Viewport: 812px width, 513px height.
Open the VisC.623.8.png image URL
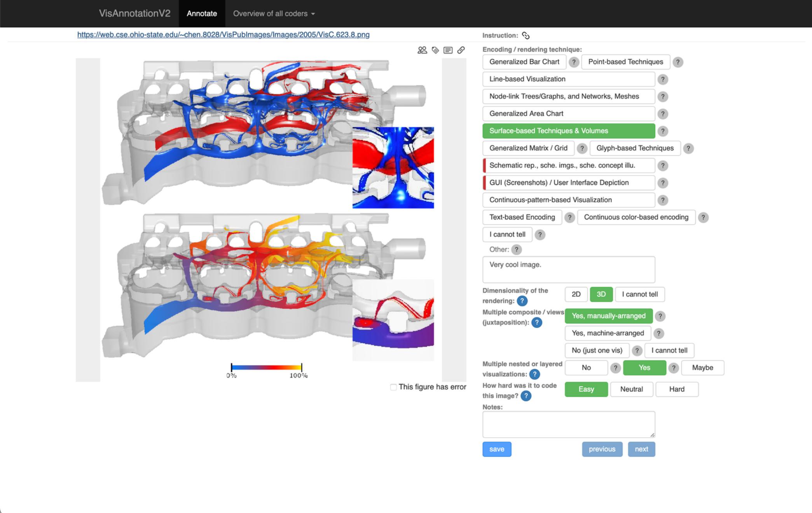click(223, 35)
